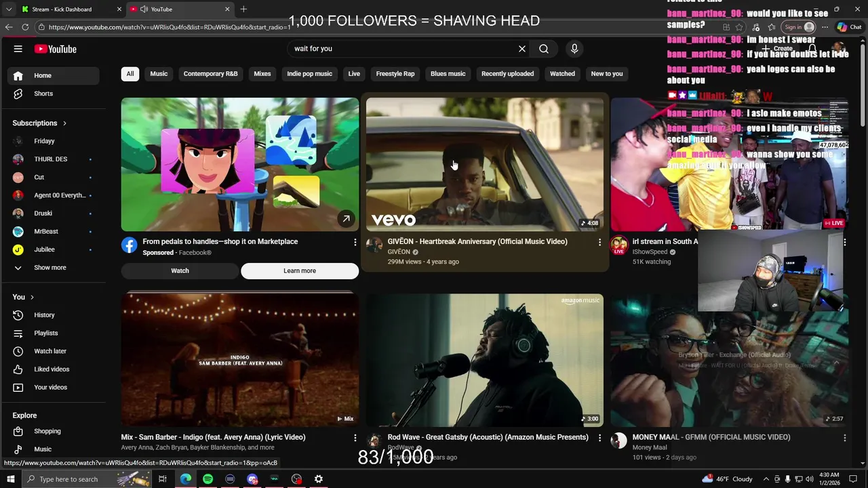
Task: Expand the Subscriptions section chevron
Action: (64, 123)
